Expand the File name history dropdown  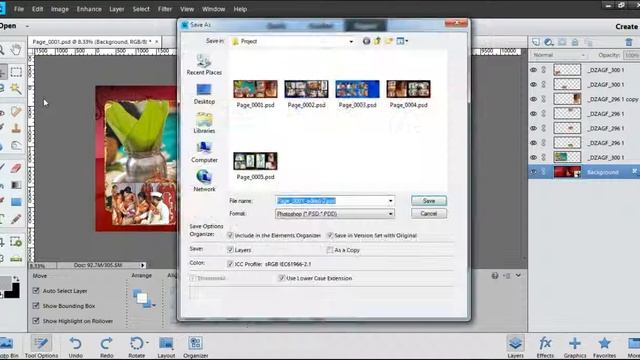(x=390, y=201)
